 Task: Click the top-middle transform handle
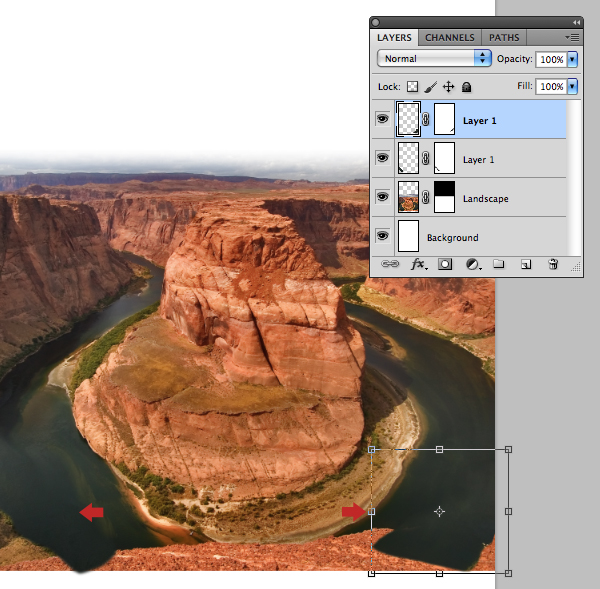point(439,450)
